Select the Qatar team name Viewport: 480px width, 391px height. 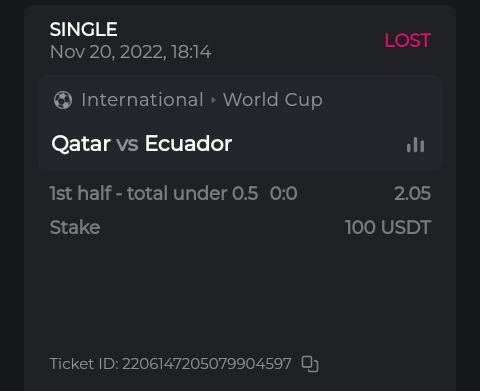81,144
